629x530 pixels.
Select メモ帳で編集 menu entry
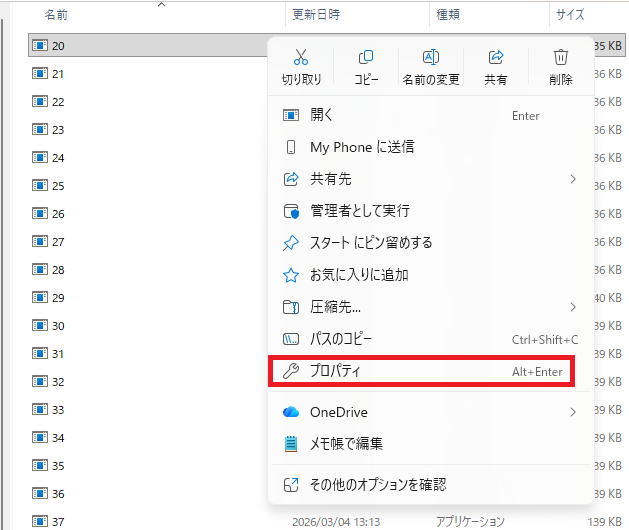click(346, 443)
